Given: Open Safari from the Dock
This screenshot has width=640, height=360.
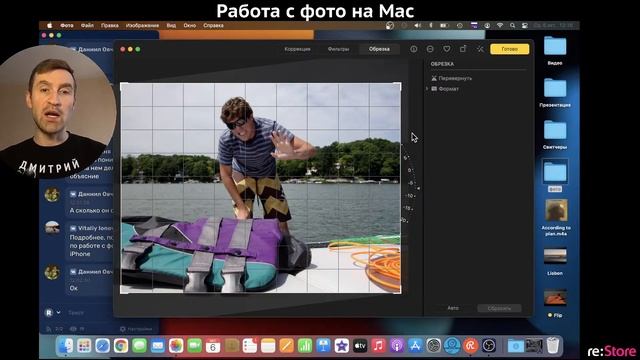Looking at the screenshot, I should point(102,346).
